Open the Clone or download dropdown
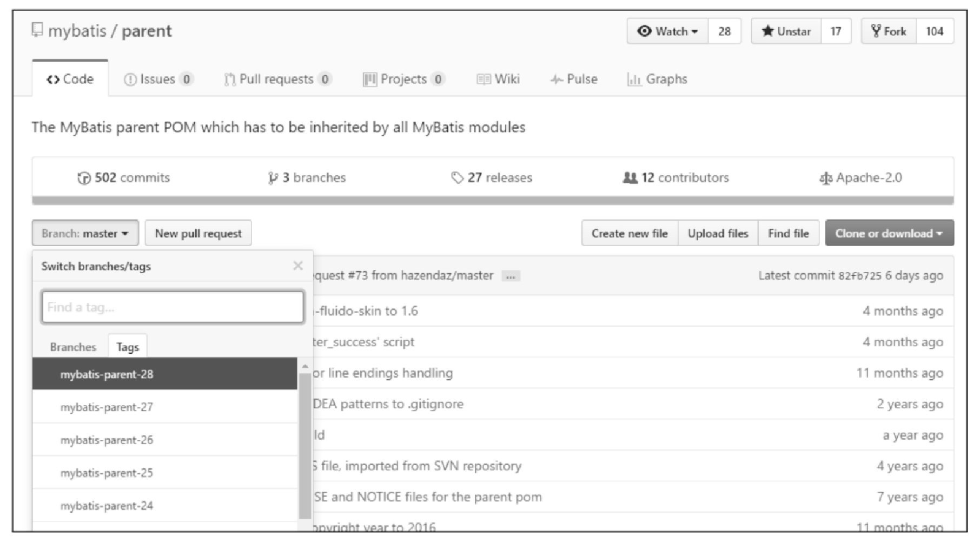Viewport: 980px width, 542px height. (x=889, y=233)
